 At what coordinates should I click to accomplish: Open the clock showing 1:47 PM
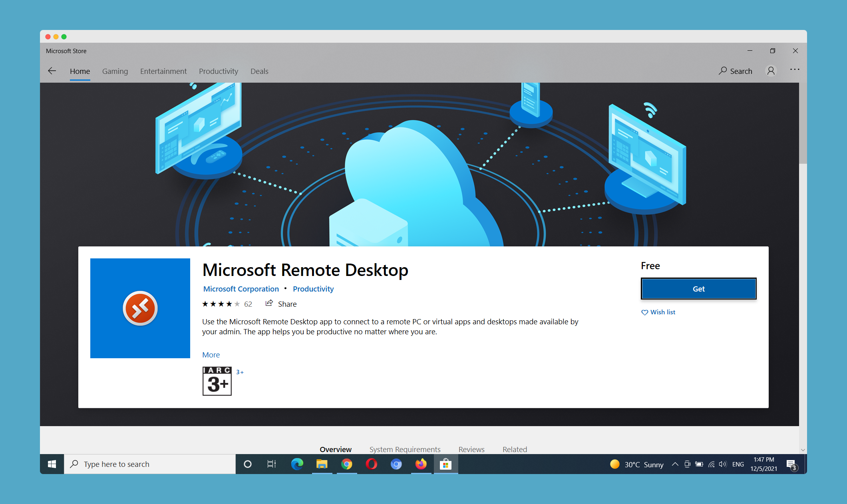[x=764, y=464]
